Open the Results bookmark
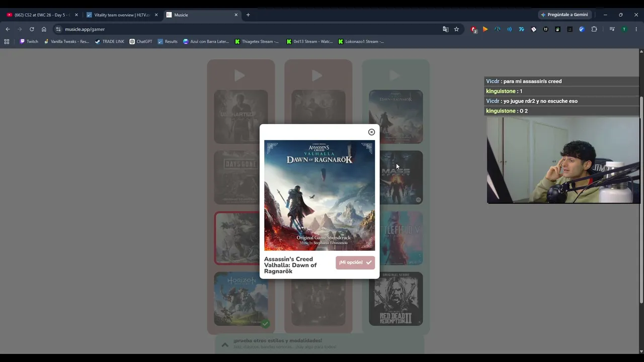 coord(168,42)
